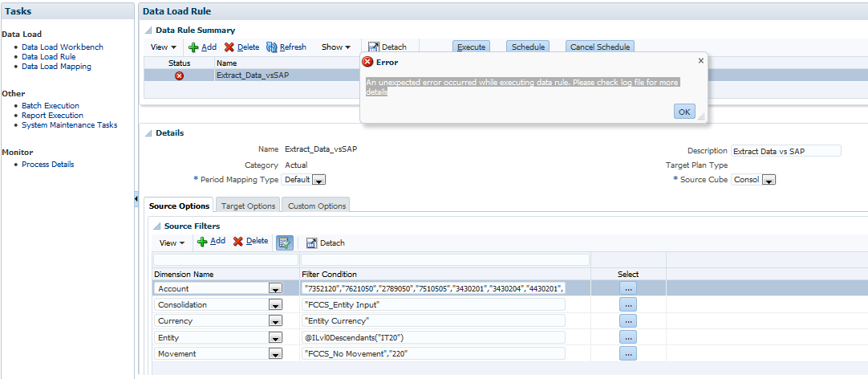Image resolution: width=868 pixels, height=379 pixels.
Task: Click the Status column header
Action: 179,63
